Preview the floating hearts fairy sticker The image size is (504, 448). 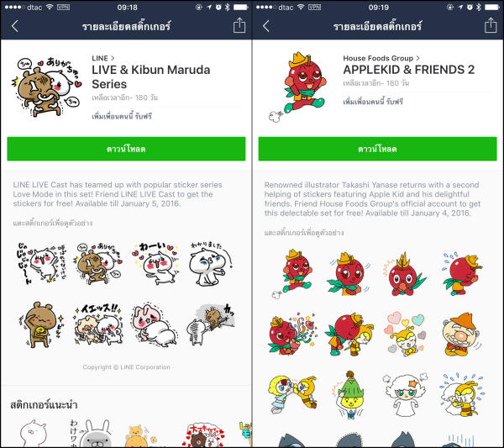pyautogui.click(x=405, y=335)
